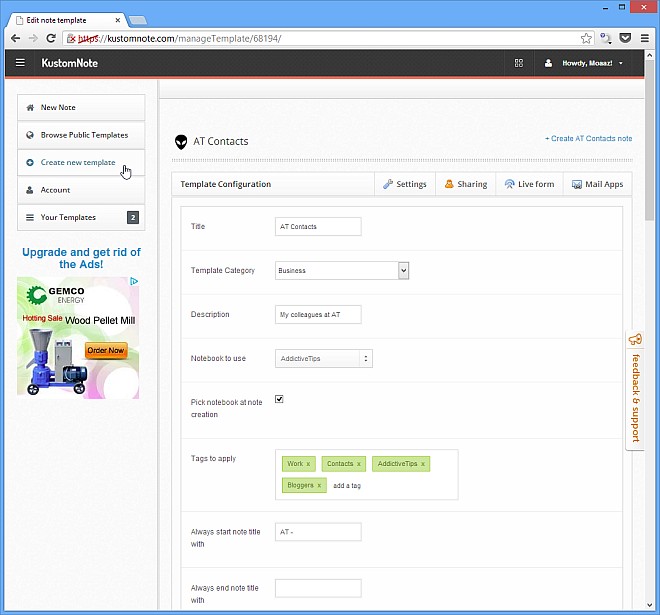The image size is (660, 615).
Task: Open the grid dashboard icon
Action: [x=519, y=63]
